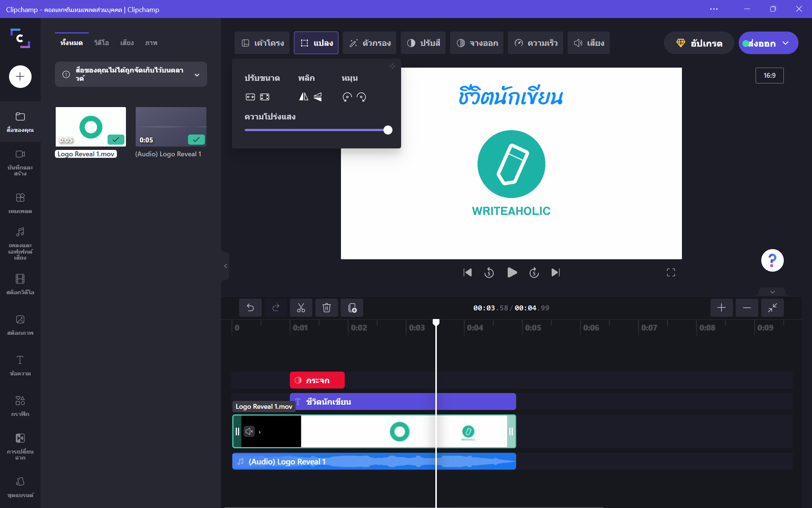Change the 16:9 aspect ratio
The width and height of the screenshot is (812, 508).
coord(770,76)
